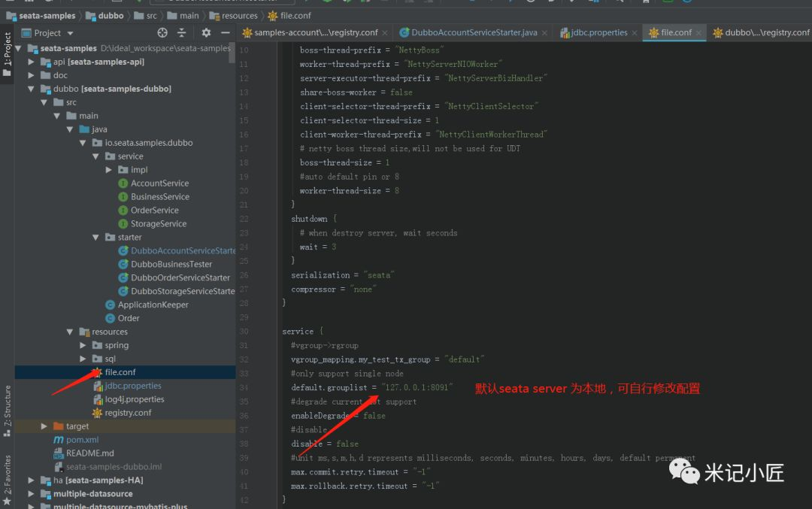Select the resources folder in tree
The image size is (812, 509).
pos(109,332)
